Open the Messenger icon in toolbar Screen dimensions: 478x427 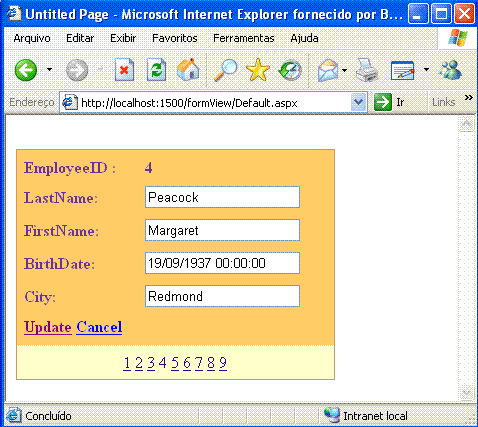pos(451,70)
